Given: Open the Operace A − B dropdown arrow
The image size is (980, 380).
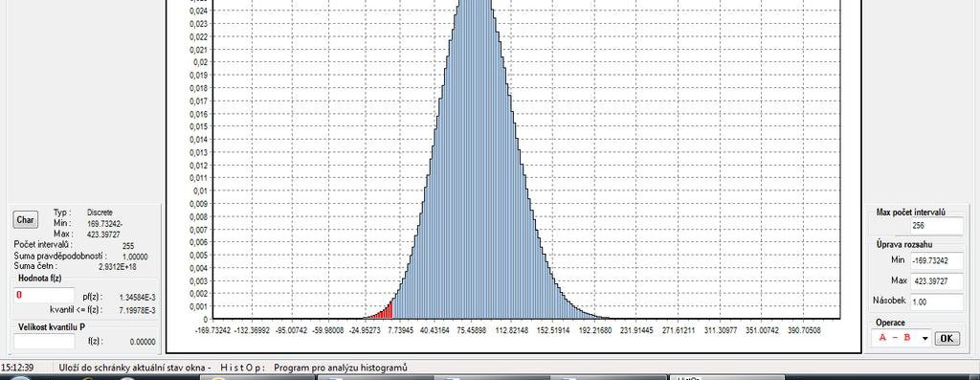Looking at the screenshot, I should click(x=924, y=338).
